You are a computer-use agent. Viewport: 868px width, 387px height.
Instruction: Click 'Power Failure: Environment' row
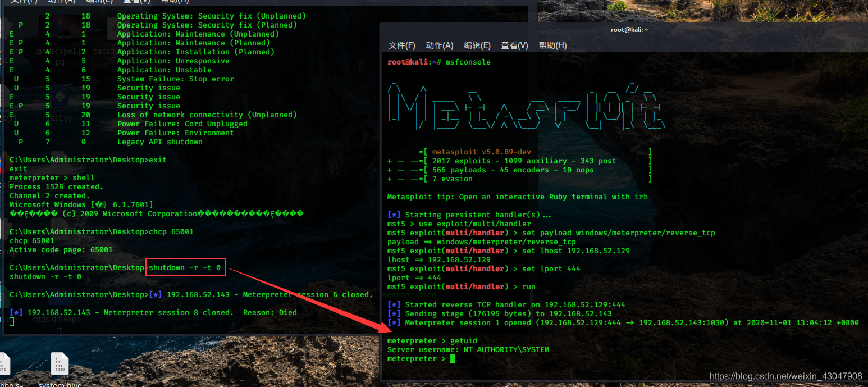[x=122, y=133]
